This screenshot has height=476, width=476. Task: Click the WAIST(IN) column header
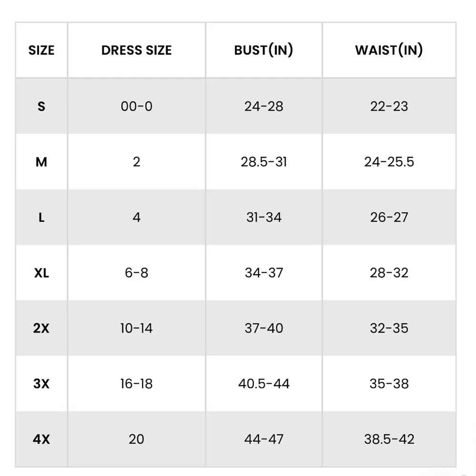(389, 50)
